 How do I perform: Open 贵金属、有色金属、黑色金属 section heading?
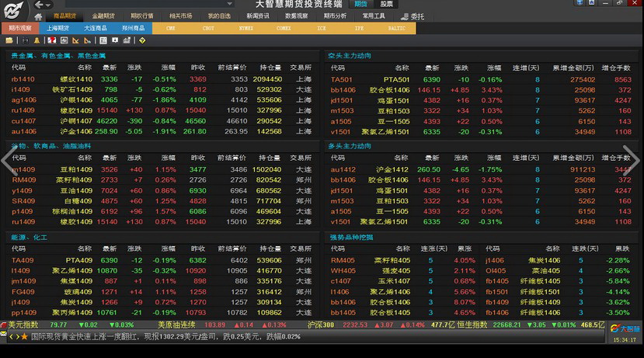coord(58,56)
